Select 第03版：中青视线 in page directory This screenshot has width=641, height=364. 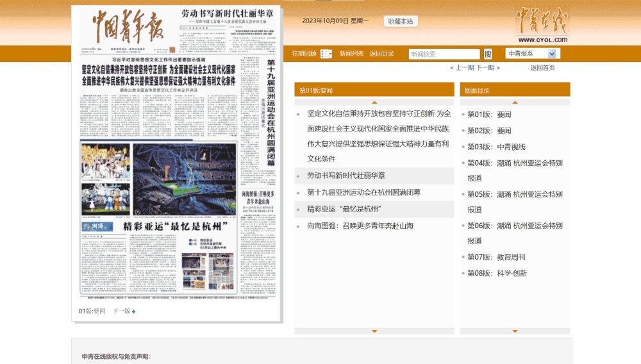pyautogui.click(x=496, y=147)
